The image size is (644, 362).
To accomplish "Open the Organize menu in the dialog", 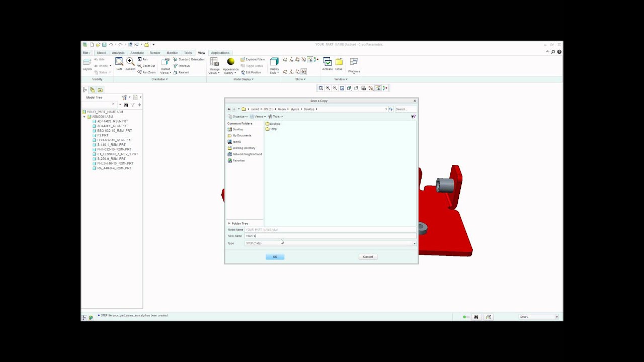I will [237, 117].
